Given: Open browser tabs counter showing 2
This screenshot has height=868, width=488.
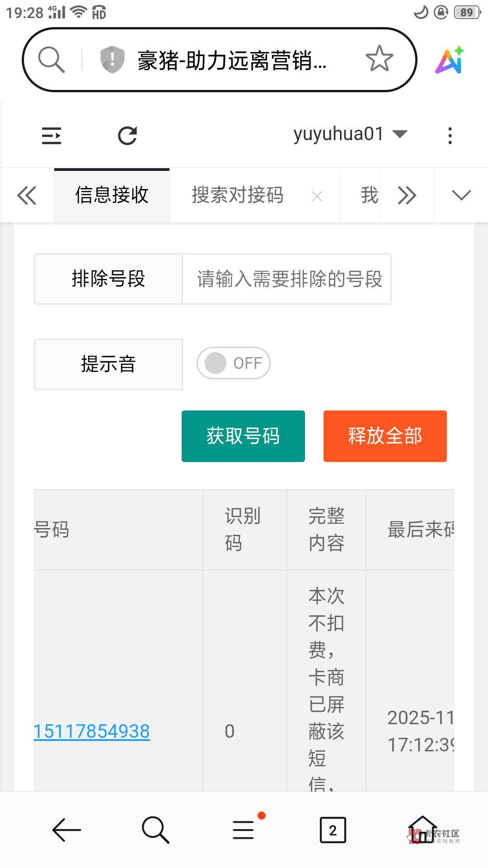Looking at the screenshot, I should click(x=333, y=830).
